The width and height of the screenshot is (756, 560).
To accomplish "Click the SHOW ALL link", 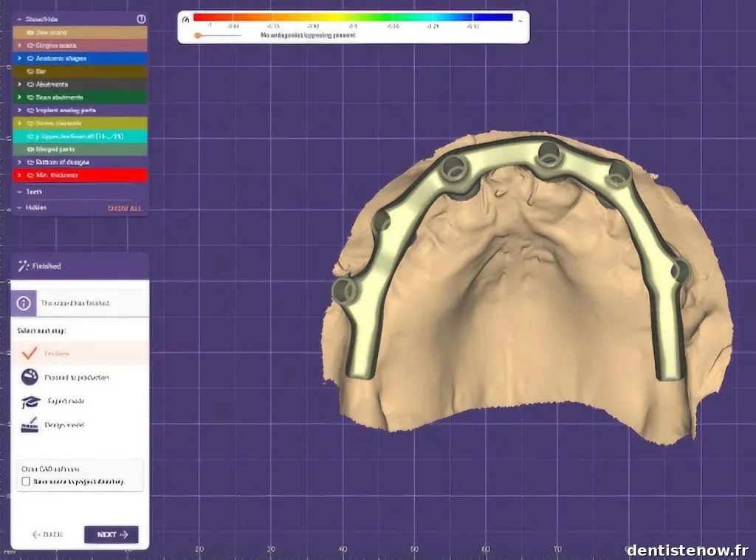I will tap(124, 208).
